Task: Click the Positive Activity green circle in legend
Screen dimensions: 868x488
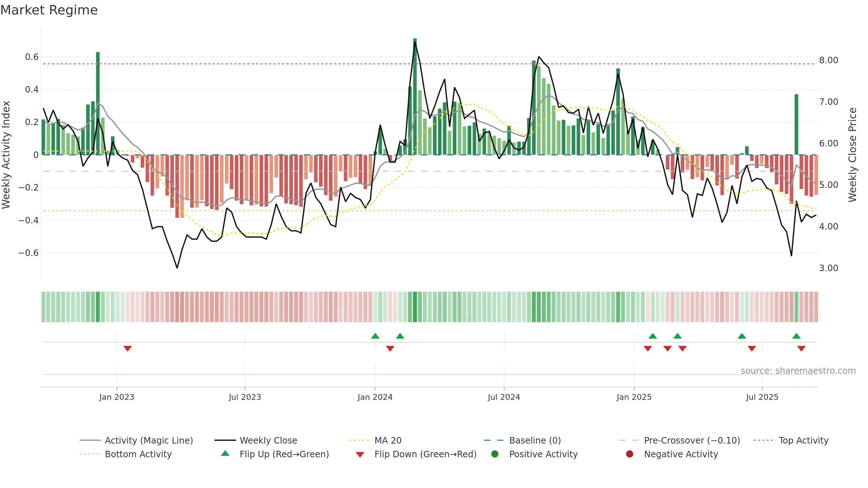Action: pyautogui.click(x=495, y=454)
